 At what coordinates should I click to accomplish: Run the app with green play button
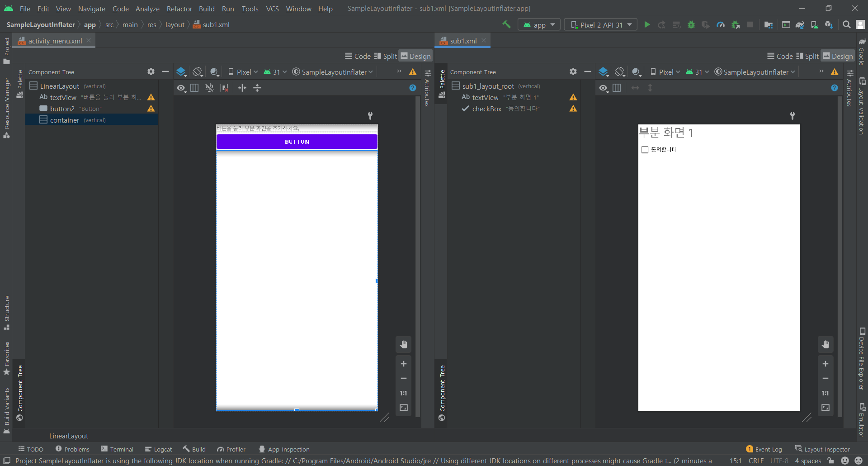(x=647, y=24)
